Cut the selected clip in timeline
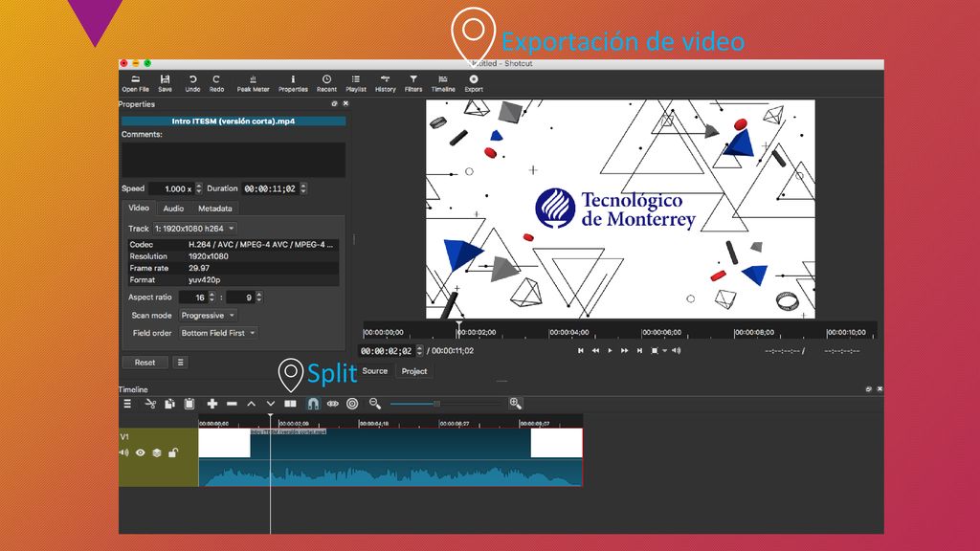Screen dimensions: 980x551 pyautogui.click(x=150, y=405)
